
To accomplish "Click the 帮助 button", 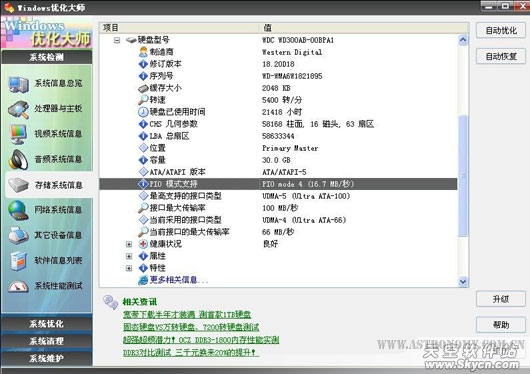I will coord(501,325).
